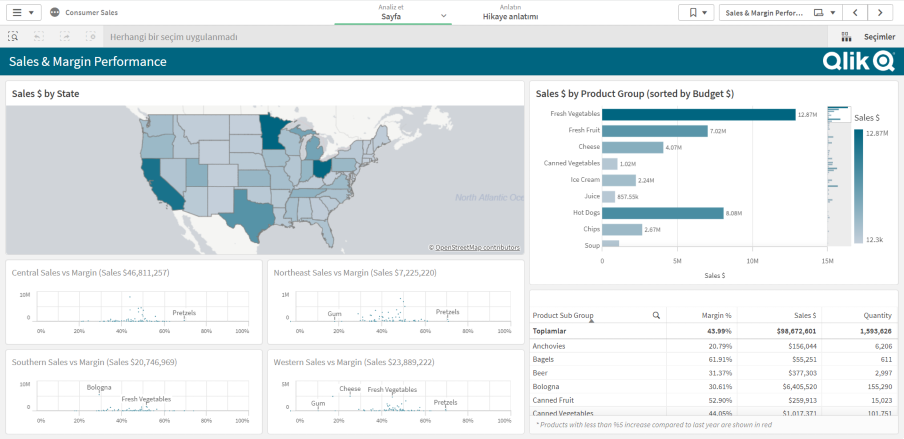This screenshot has width=904, height=439.
Task: Go to the next sheet arrow
Action: pos(880,12)
